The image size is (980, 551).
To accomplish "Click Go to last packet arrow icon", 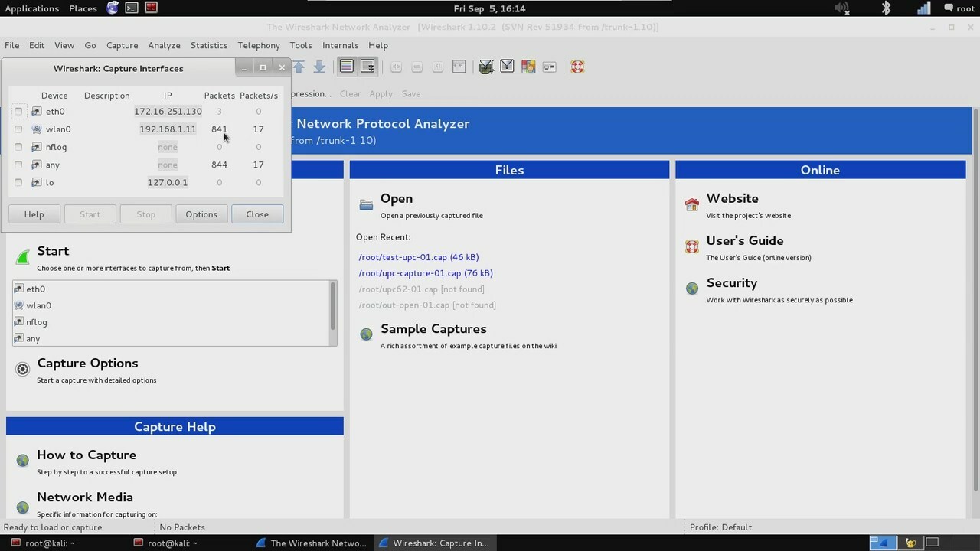I will click(319, 67).
